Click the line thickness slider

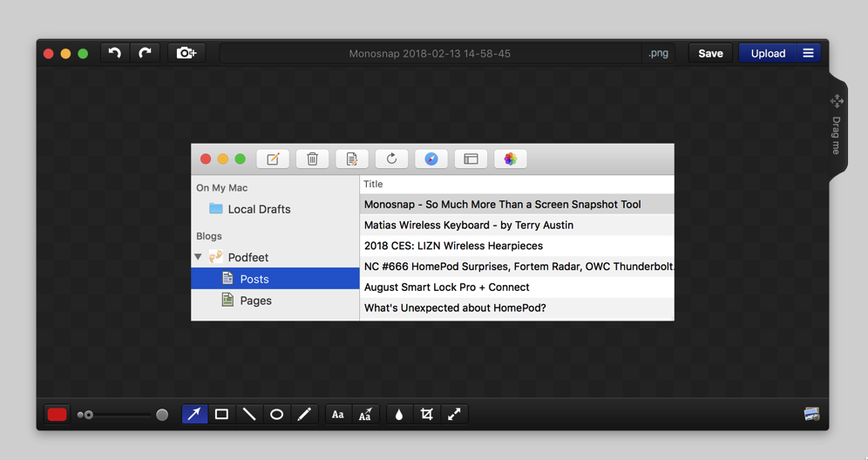pyautogui.click(x=122, y=415)
